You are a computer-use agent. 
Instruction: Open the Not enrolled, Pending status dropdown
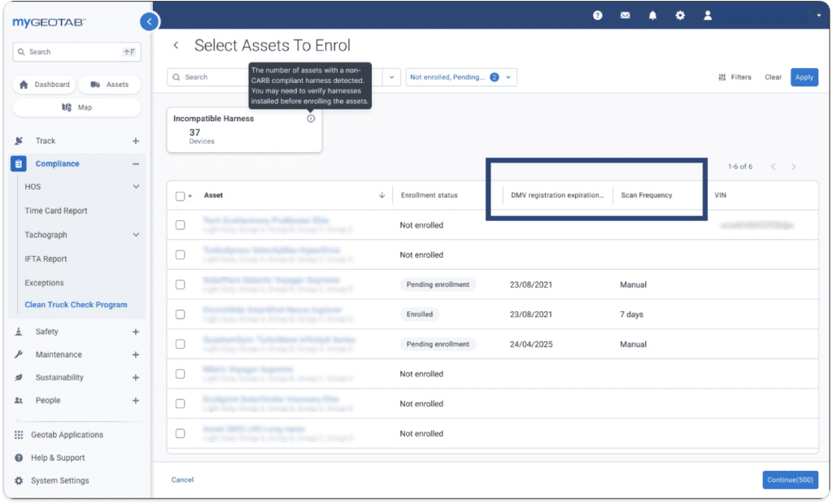[x=460, y=77]
